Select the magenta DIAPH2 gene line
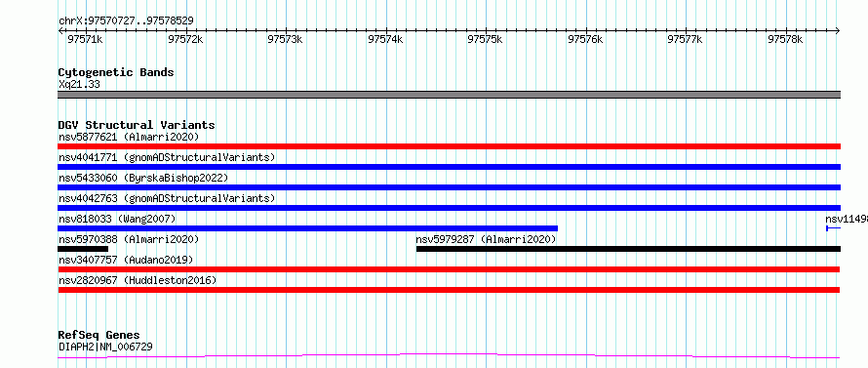The width and height of the screenshot is (868, 368). (449, 355)
